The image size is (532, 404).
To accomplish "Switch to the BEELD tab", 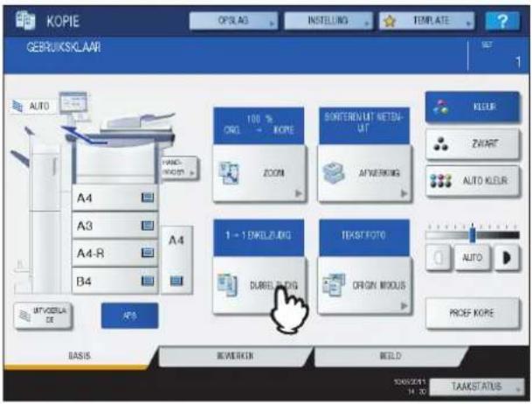I will 390,356.
